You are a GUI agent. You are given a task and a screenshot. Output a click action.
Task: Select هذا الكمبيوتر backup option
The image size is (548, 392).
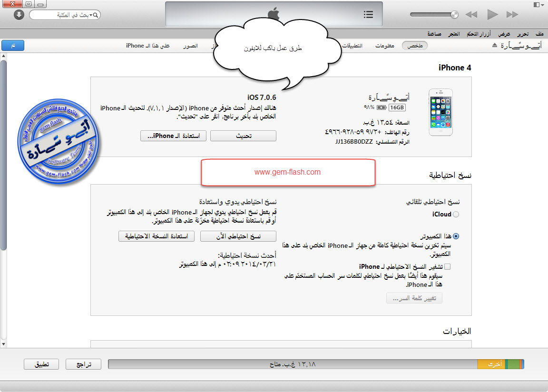coord(456,236)
